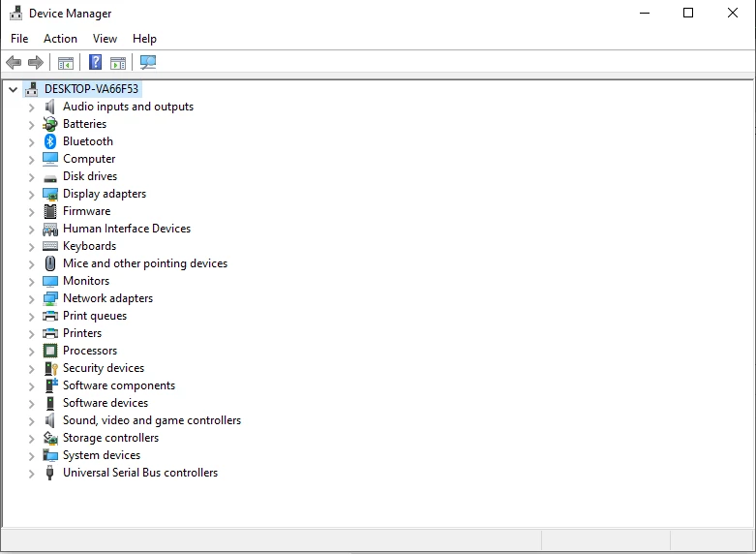Expand the Keyboards chevron
The image size is (756, 554).
[x=31, y=247]
